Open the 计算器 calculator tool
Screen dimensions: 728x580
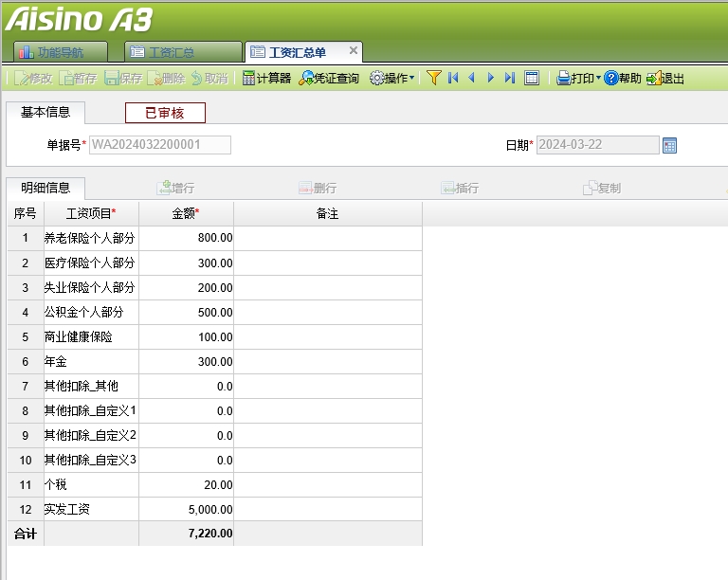(266, 79)
